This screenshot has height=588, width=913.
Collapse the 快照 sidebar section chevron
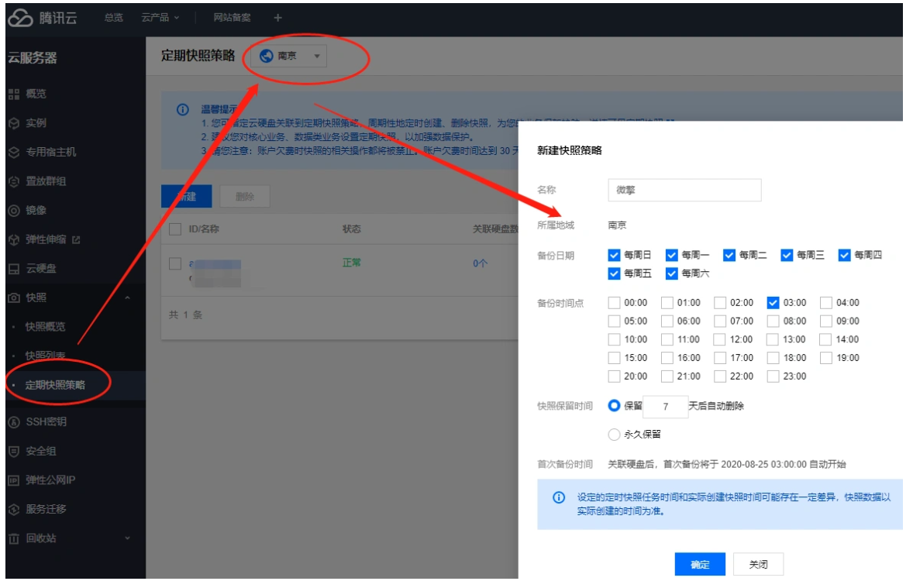128,298
